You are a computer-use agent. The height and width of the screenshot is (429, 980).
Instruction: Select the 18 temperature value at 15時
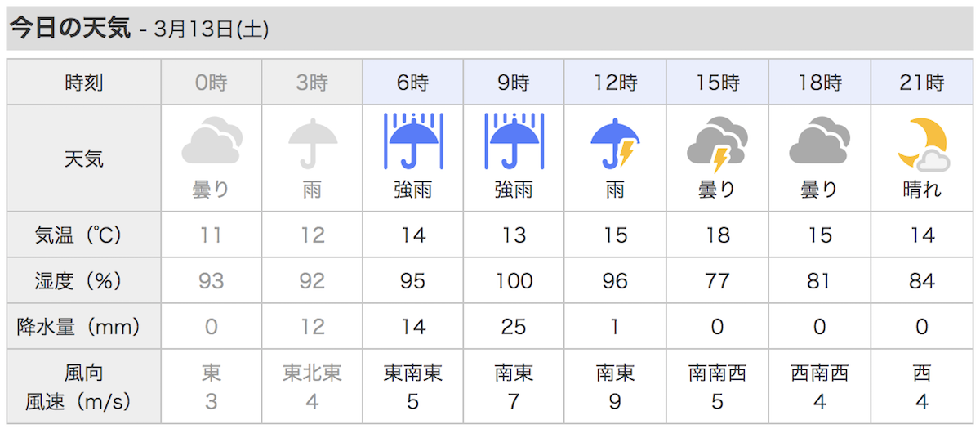[x=717, y=235]
